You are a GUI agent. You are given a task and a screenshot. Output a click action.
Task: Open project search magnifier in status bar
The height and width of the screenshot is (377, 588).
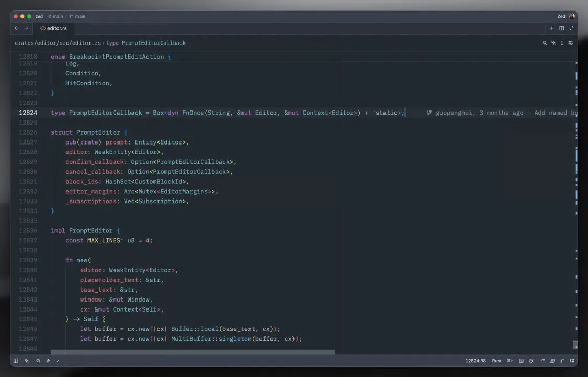click(38, 361)
